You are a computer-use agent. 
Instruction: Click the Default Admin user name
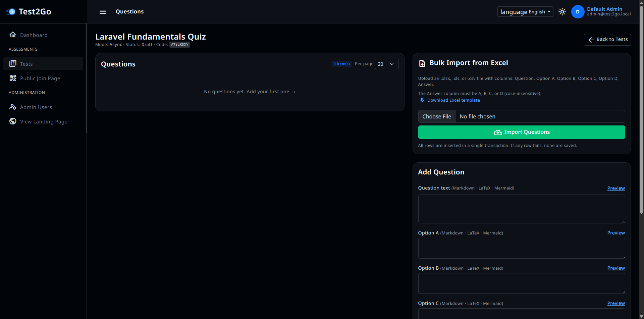[x=604, y=9]
